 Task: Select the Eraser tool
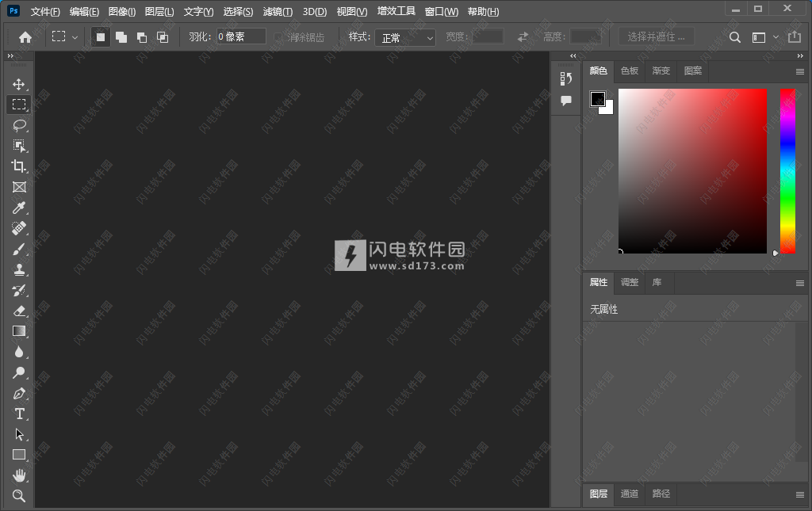click(19, 311)
